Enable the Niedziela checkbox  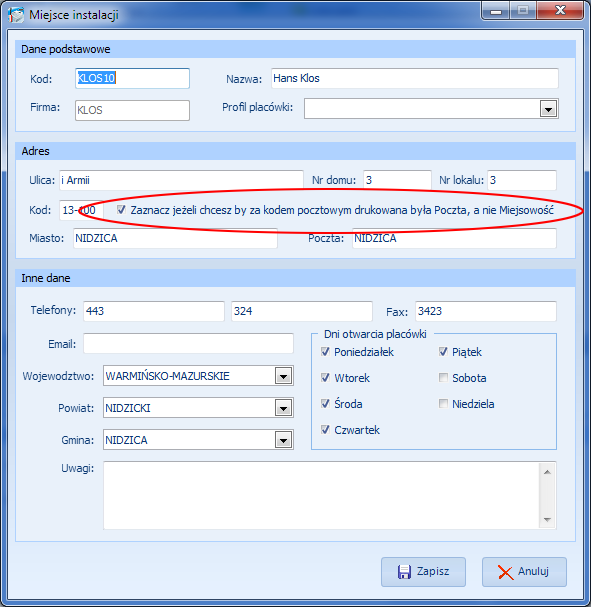point(443,403)
